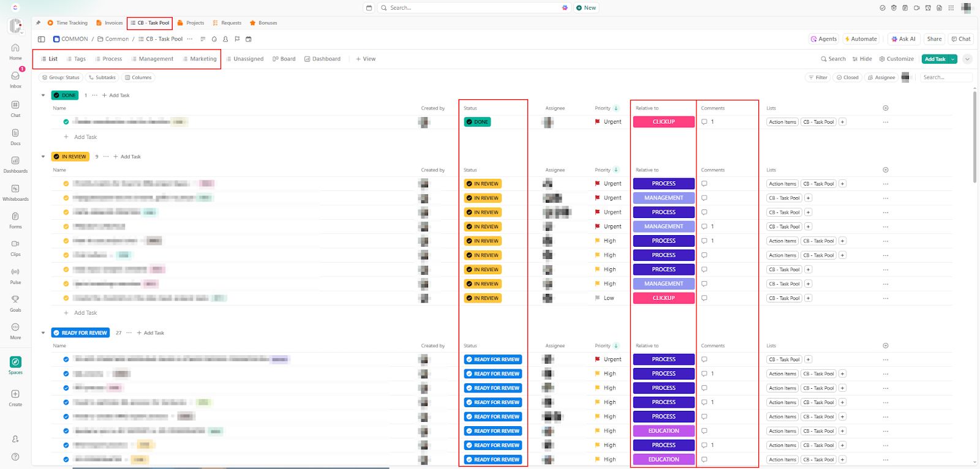The image size is (980, 469).
Task: Open Whiteboards in the sidebar
Action: (x=15, y=193)
